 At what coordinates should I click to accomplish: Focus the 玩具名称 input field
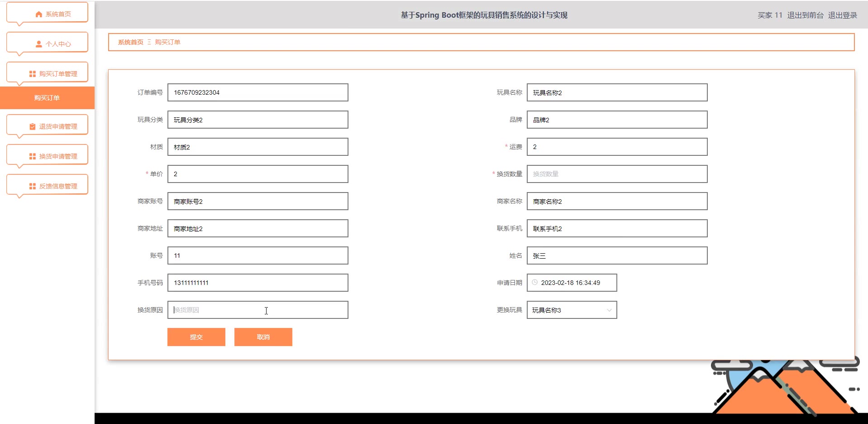617,92
